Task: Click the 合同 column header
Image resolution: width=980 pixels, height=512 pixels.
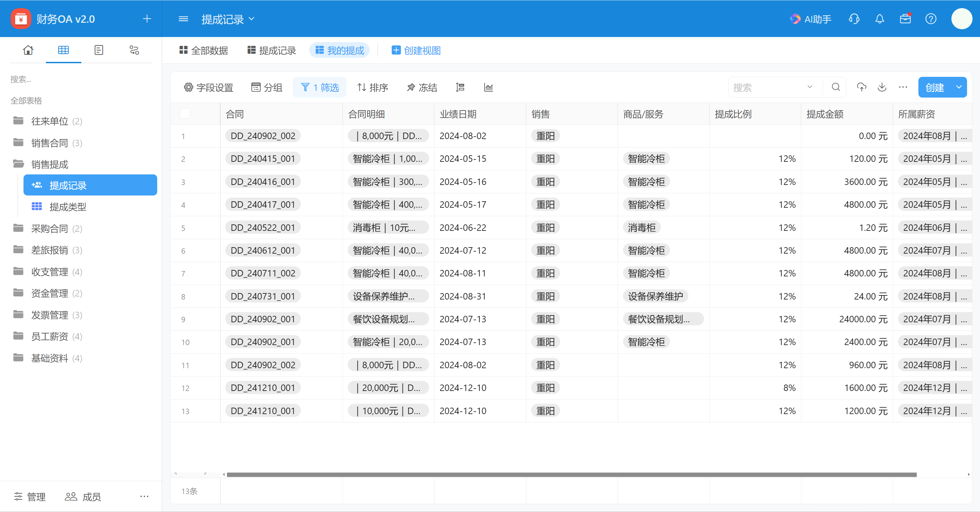Action: (281, 114)
